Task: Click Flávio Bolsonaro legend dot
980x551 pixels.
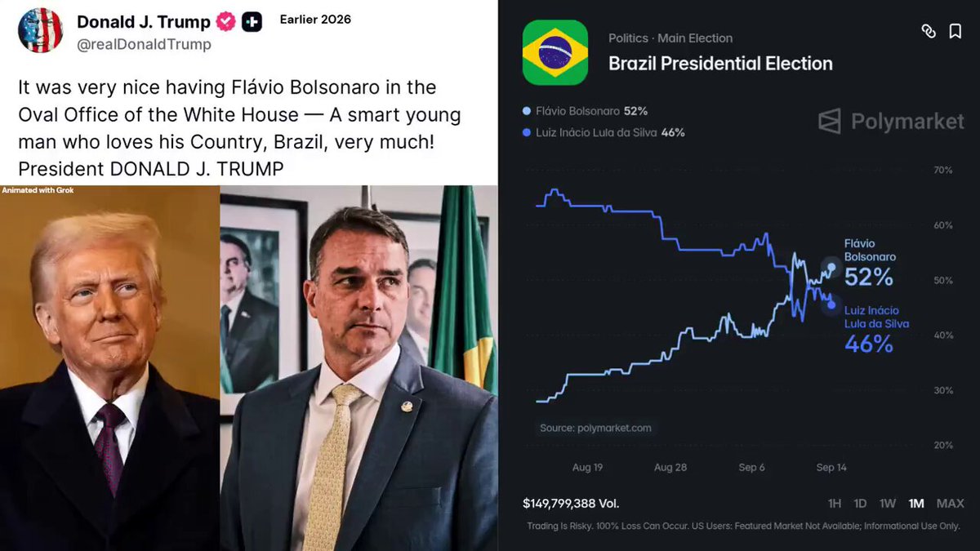Action: pos(526,111)
